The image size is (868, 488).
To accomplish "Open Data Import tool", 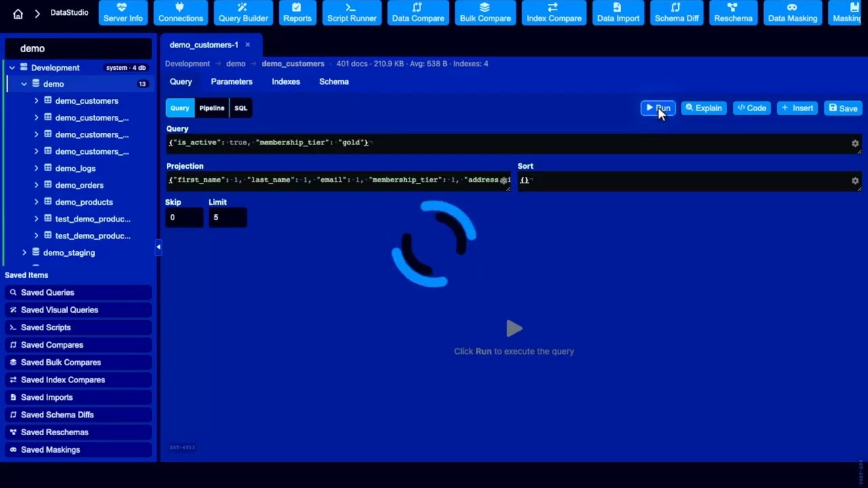I will point(618,13).
